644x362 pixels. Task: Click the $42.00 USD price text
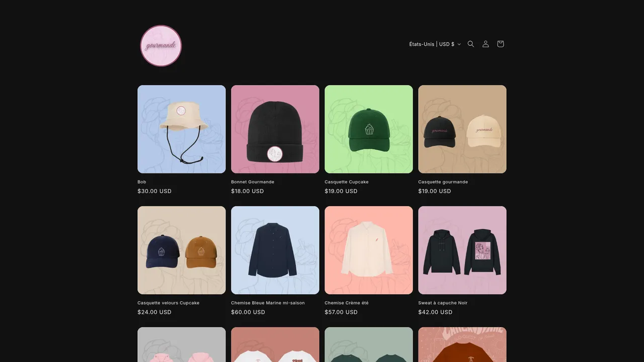(435, 312)
